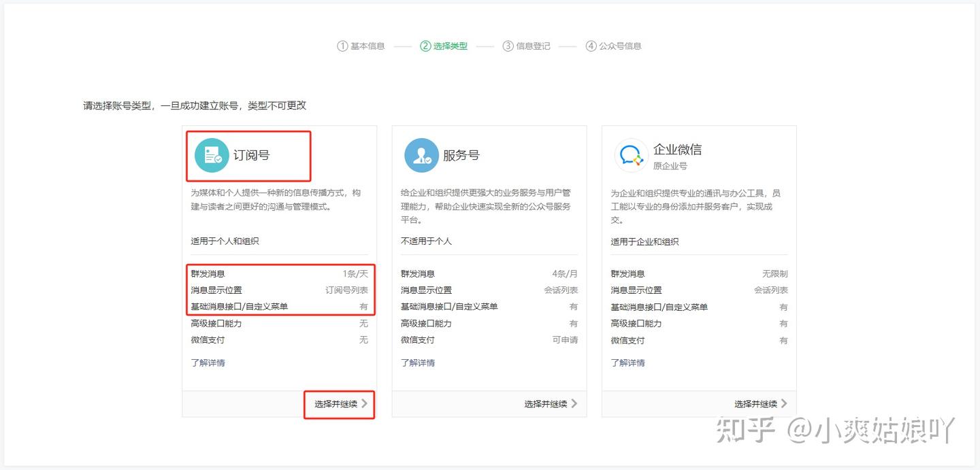Click 适用于企业和组织 text

click(x=644, y=241)
